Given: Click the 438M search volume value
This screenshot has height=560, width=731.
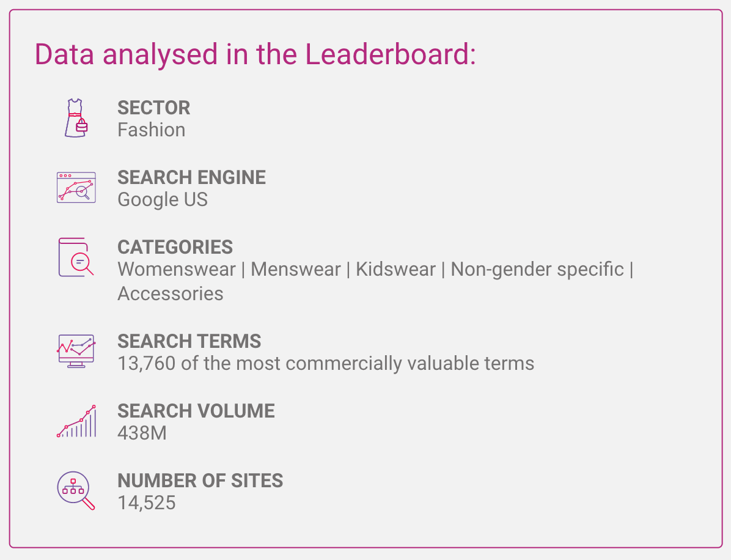Looking at the screenshot, I should pyautogui.click(x=142, y=433).
